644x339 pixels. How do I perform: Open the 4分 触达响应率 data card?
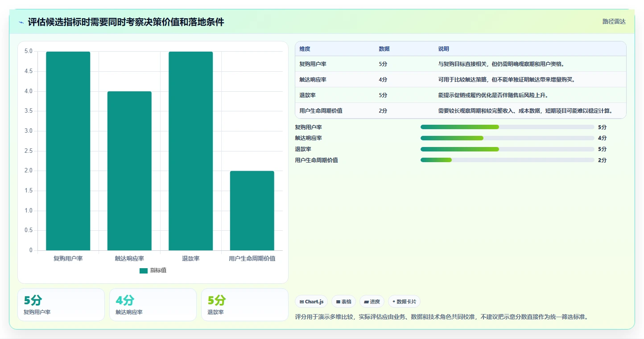[x=153, y=305]
